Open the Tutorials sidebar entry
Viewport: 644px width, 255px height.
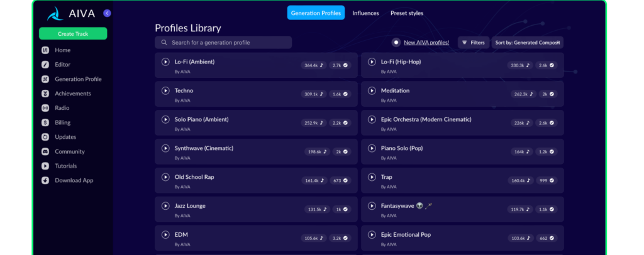[x=65, y=166]
